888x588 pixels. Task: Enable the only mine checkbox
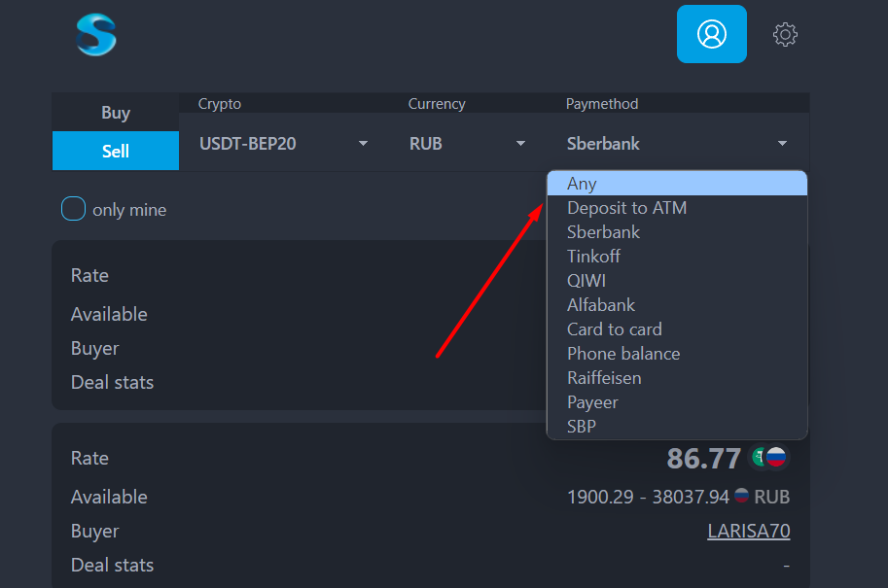coord(73,209)
